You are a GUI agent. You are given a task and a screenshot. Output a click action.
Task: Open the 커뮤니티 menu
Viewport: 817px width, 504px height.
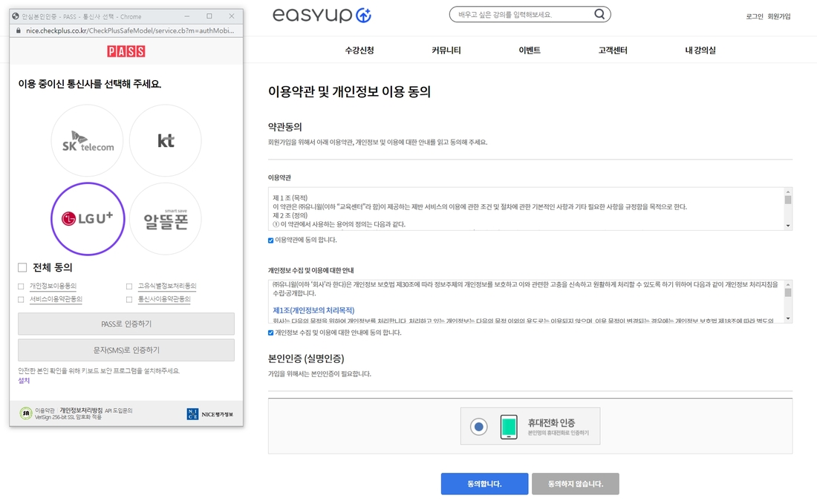coord(446,50)
